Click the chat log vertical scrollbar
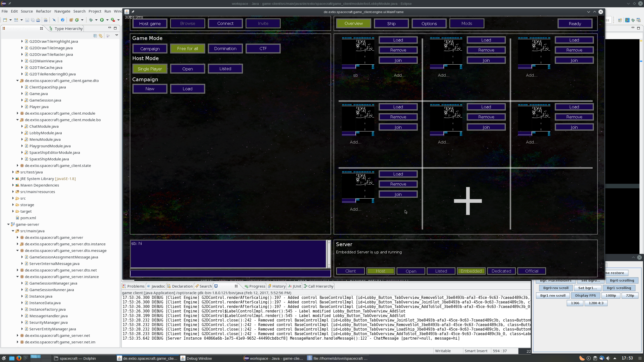The image size is (644, 362). click(329, 254)
